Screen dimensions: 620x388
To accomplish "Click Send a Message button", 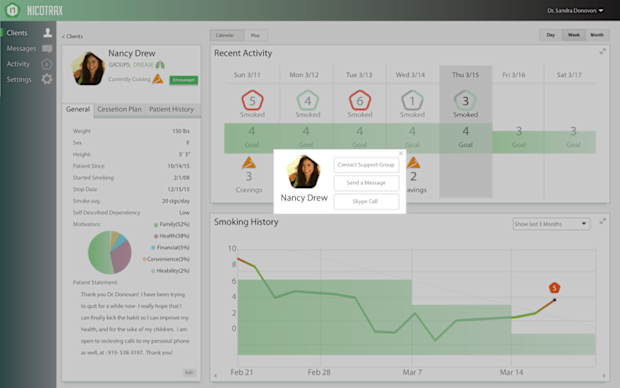I will (x=366, y=183).
